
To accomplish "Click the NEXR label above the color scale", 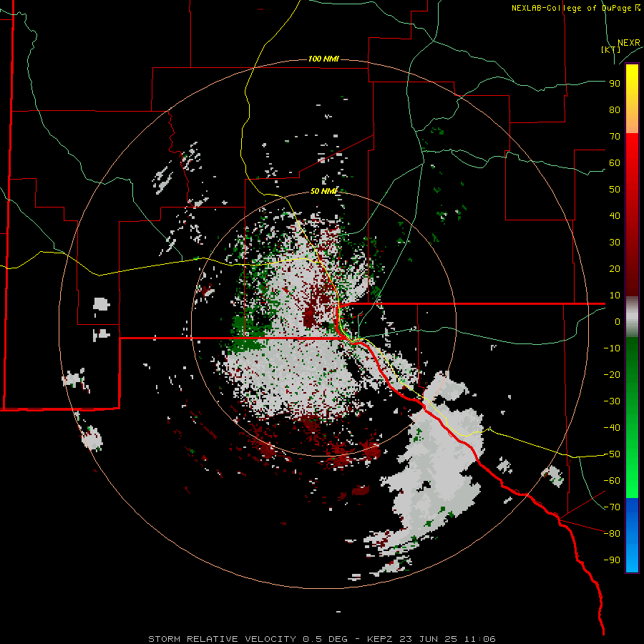I will 629,43.
